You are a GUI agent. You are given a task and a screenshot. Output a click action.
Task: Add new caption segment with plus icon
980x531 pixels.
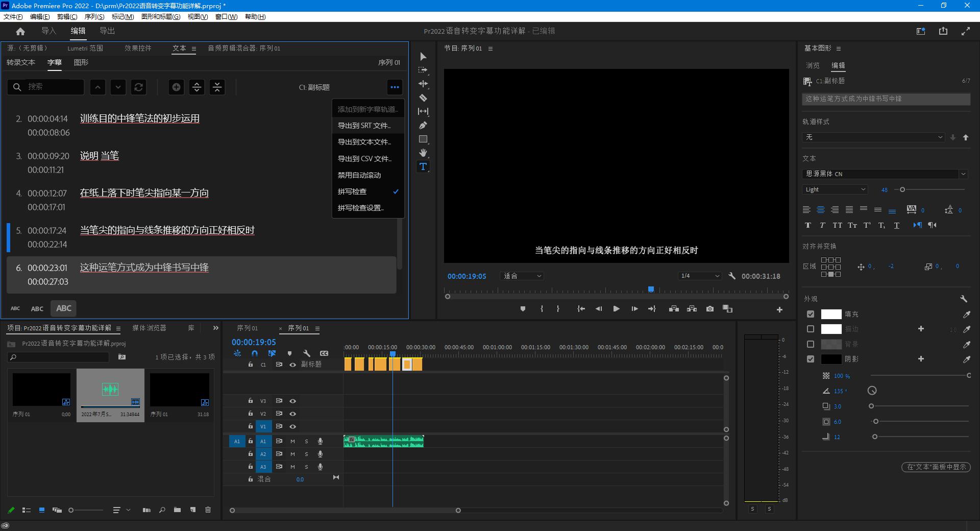coord(176,87)
